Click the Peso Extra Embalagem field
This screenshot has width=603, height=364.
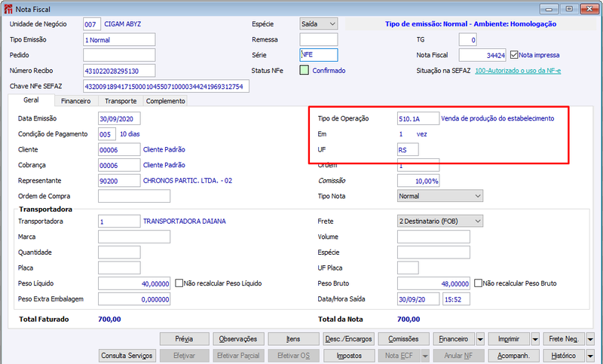click(x=134, y=299)
